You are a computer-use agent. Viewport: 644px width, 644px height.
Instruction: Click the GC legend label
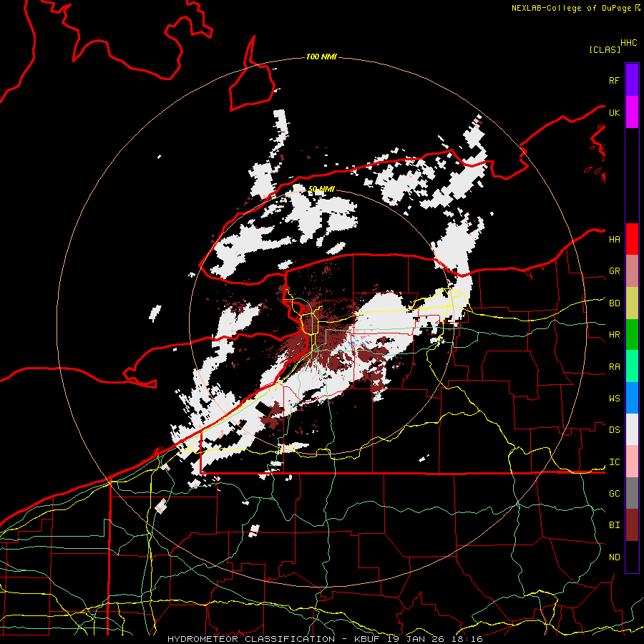[x=615, y=494]
